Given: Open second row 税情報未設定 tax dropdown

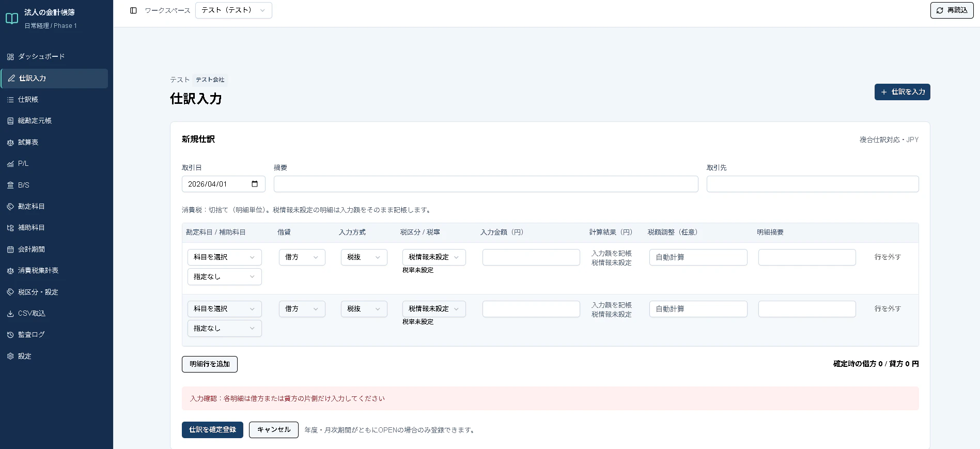Looking at the screenshot, I should [434, 309].
